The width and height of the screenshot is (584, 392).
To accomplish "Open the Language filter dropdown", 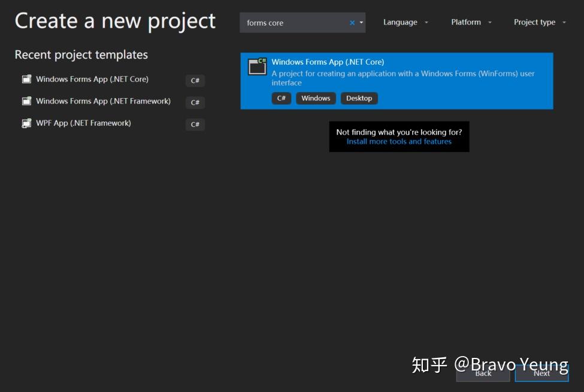I will [x=406, y=22].
